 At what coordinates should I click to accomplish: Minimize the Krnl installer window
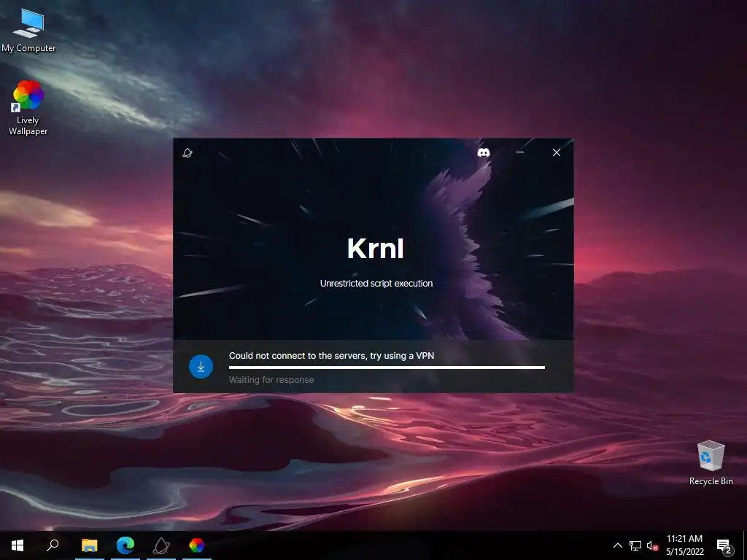tap(520, 152)
